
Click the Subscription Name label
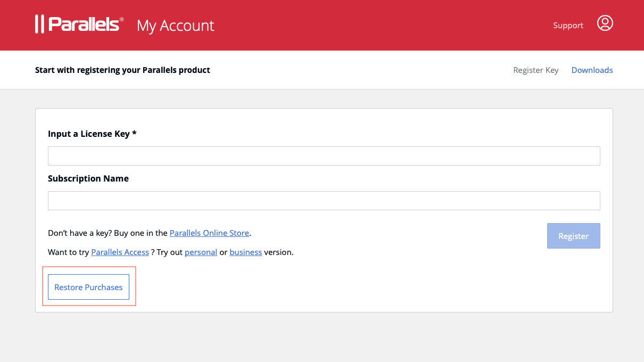pyautogui.click(x=88, y=179)
